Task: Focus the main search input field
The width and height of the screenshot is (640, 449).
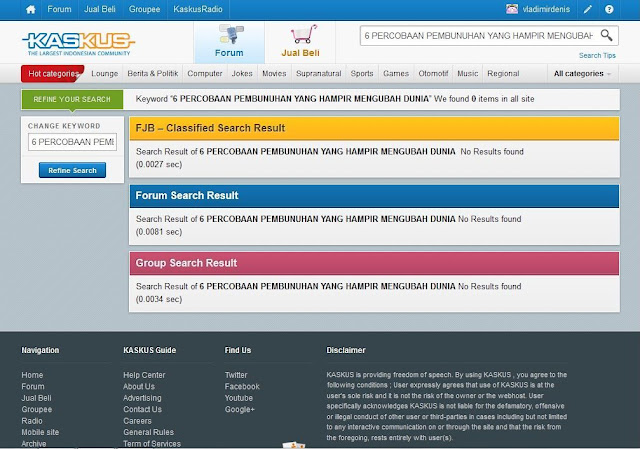Action: tap(478, 36)
